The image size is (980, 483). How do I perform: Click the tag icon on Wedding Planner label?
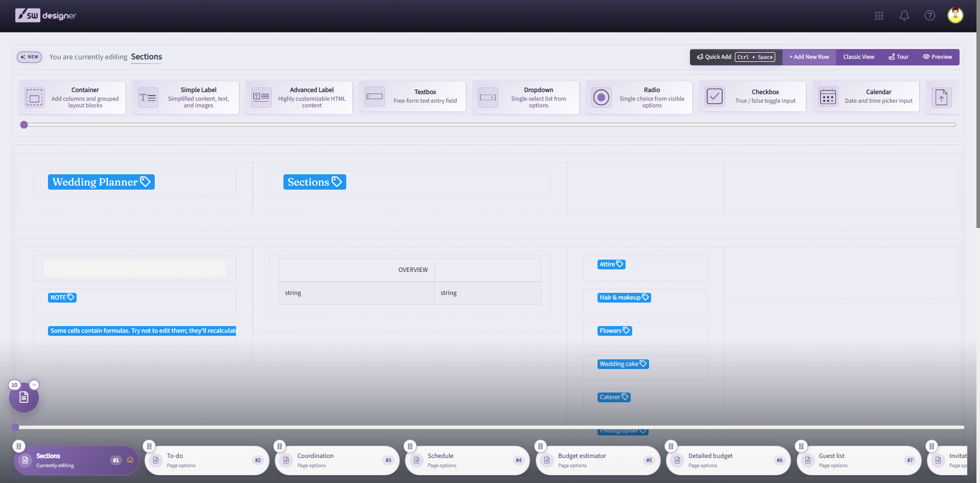click(x=146, y=182)
